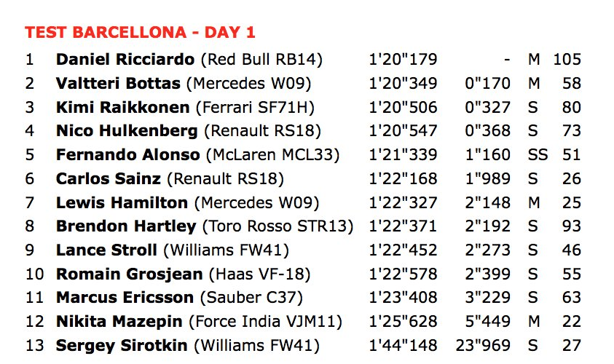The width and height of the screenshot is (614, 364).
Task: Click the Brendon Hartley name
Action: point(126,226)
